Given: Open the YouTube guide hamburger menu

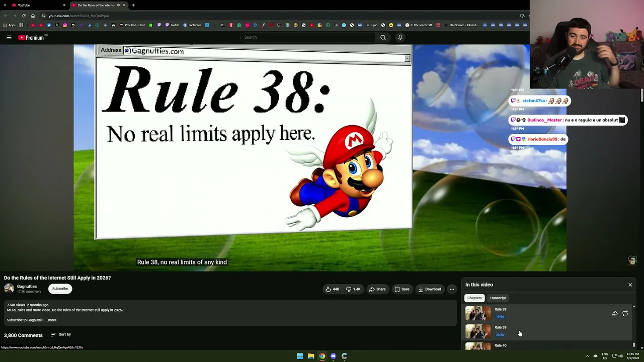Looking at the screenshot, I should tap(9, 37).
